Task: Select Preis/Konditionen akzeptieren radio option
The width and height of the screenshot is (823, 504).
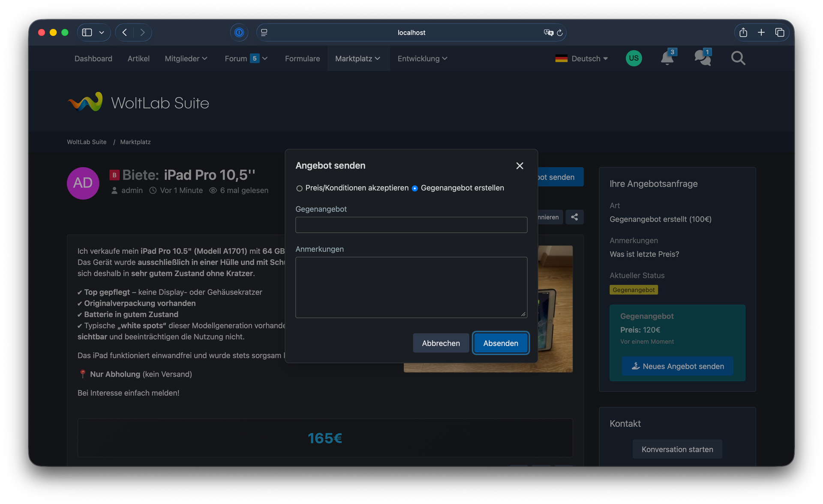Action: pos(299,189)
